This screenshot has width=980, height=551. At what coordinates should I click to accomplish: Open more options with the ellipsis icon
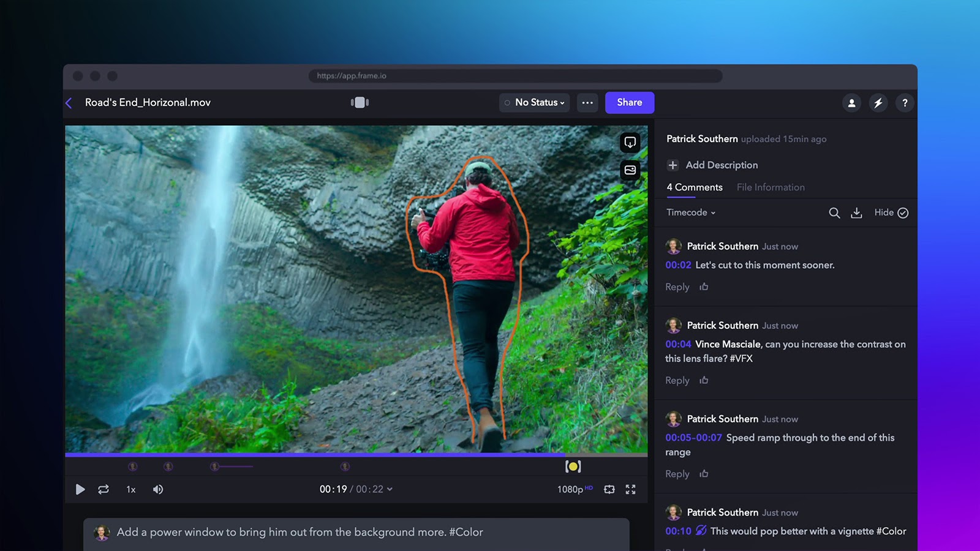[587, 102]
